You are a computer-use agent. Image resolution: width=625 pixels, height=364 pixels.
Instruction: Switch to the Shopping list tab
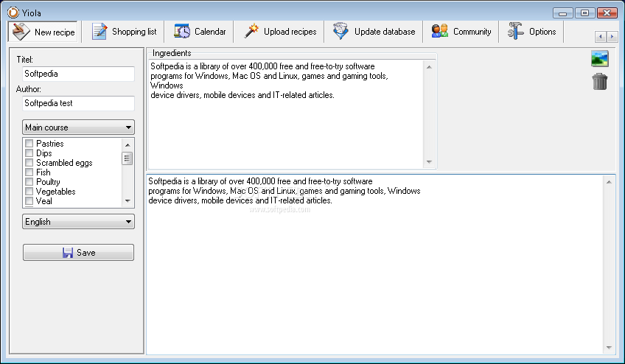click(124, 32)
